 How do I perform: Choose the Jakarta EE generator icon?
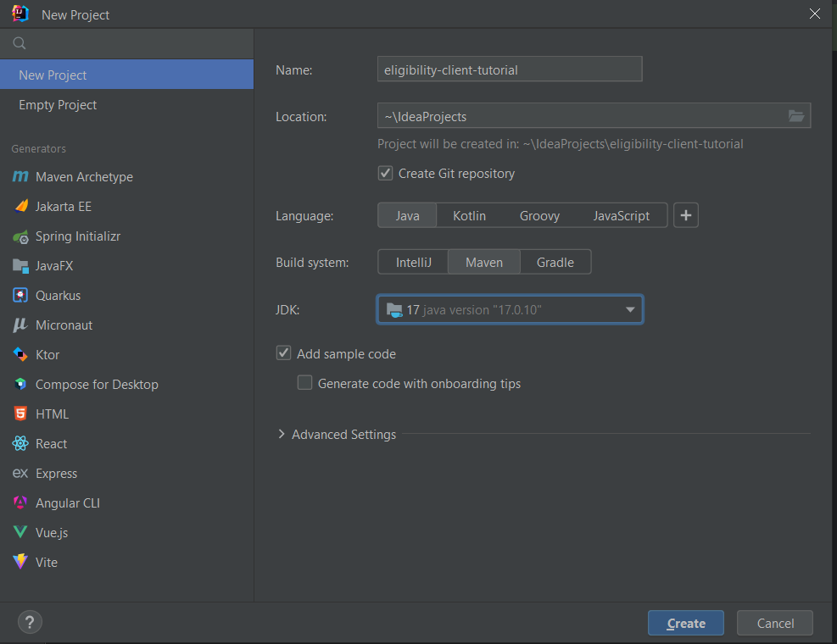(20, 207)
